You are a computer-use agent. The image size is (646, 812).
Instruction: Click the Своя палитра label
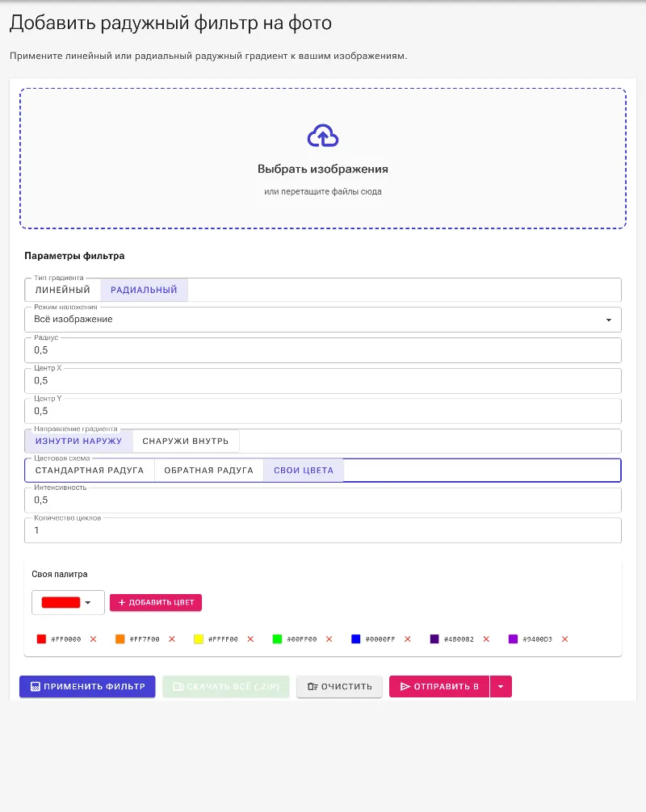[60, 575]
